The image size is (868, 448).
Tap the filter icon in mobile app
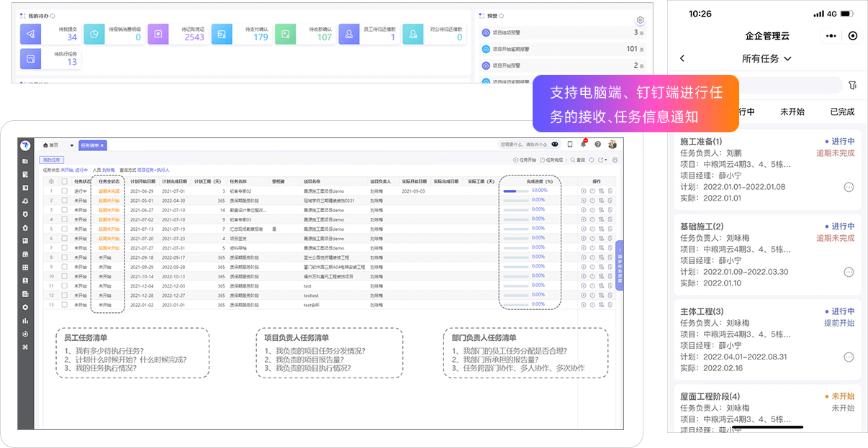(853, 86)
